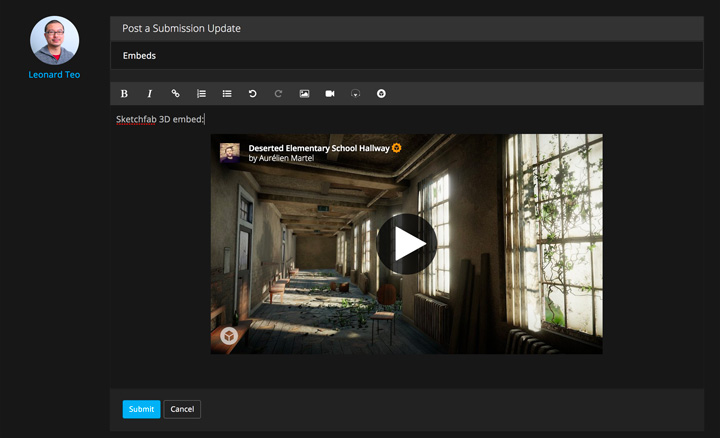This screenshot has width=720, height=438.
Task: Click the Post a Submission Update heading
Action: click(181, 28)
